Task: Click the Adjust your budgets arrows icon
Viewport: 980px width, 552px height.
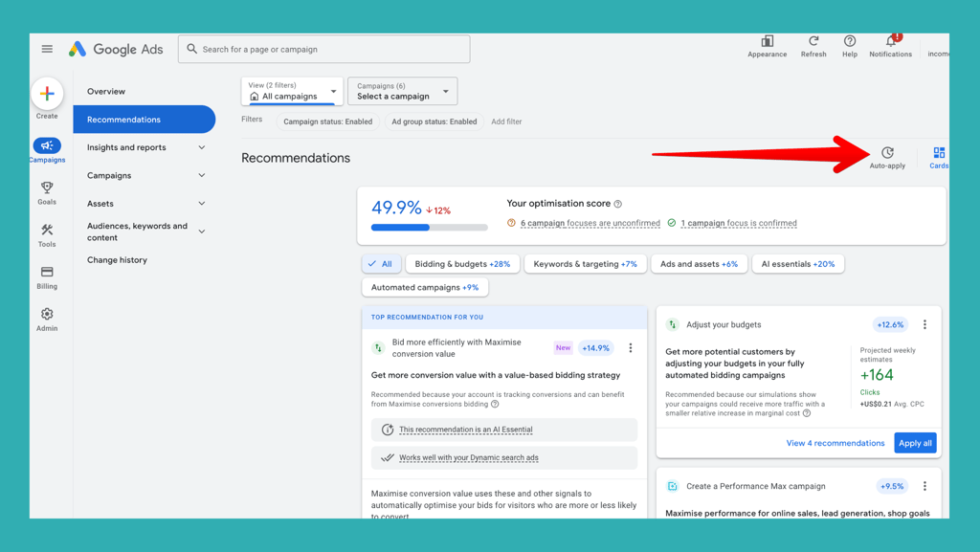Action: (x=673, y=324)
